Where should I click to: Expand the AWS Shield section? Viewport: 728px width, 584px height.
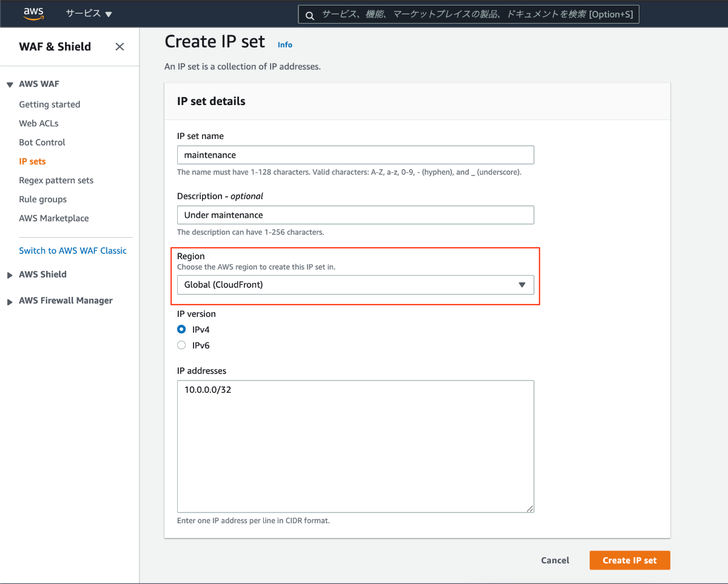click(10, 275)
